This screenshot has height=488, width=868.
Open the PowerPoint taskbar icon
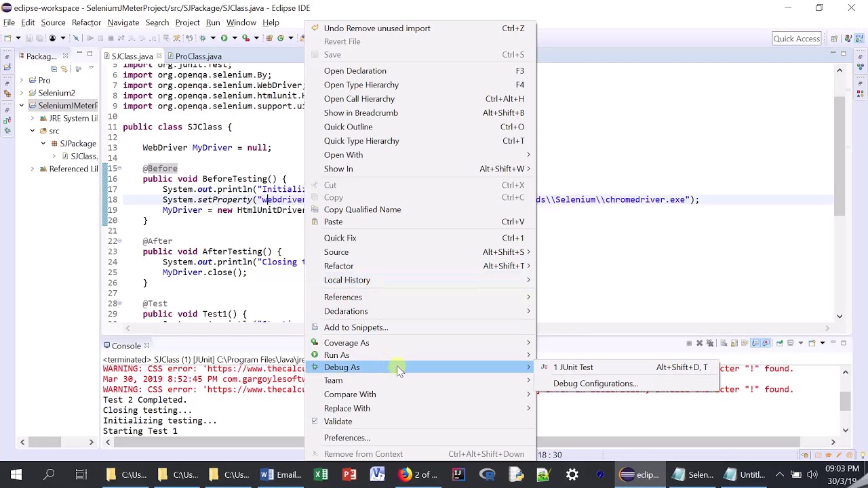click(x=349, y=474)
